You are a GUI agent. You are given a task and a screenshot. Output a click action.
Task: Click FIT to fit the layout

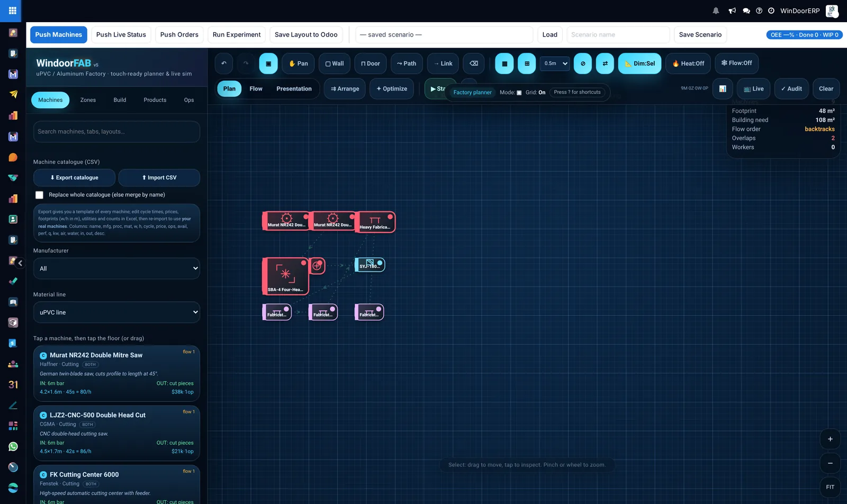[x=830, y=487]
